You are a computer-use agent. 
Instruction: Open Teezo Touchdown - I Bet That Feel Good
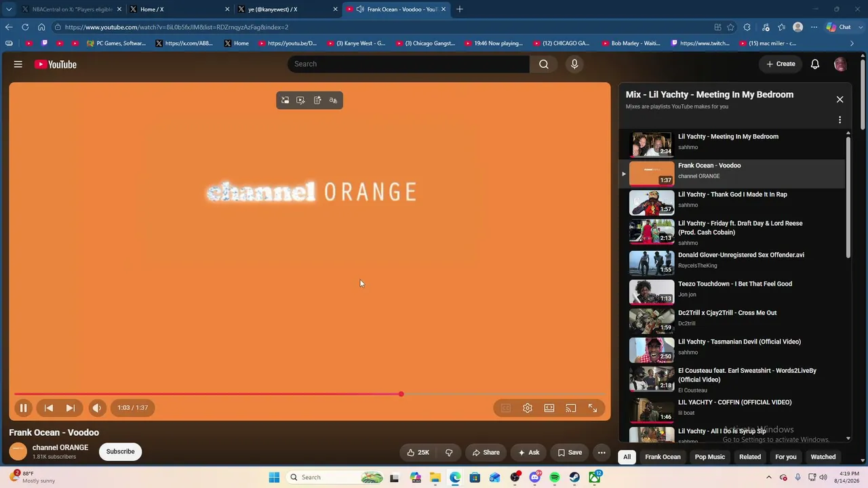(x=732, y=291)
